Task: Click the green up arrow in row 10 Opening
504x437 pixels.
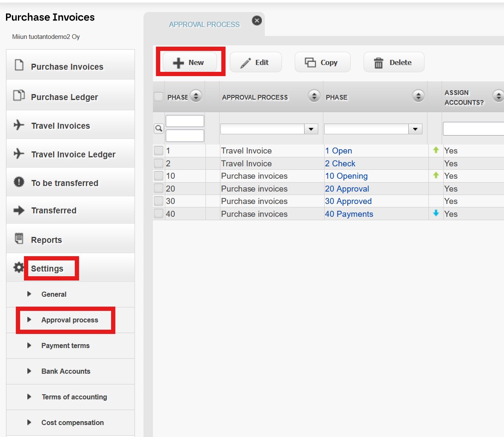Action: point(436,175)
